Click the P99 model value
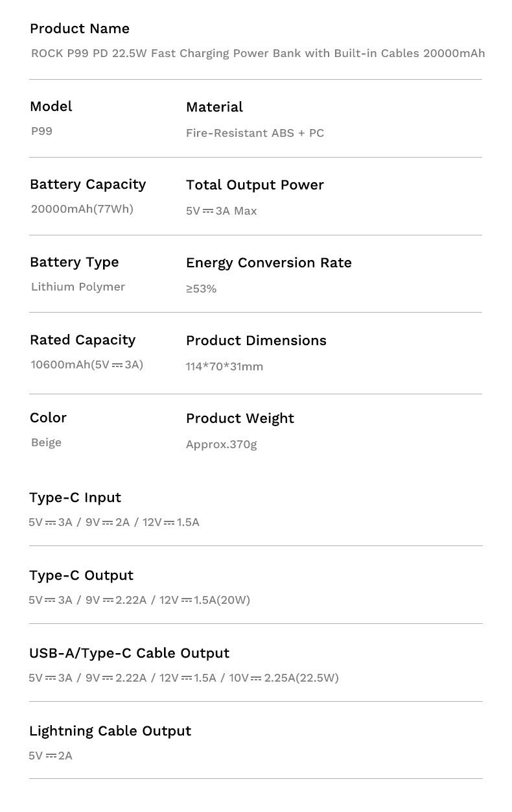 [42, 131]
